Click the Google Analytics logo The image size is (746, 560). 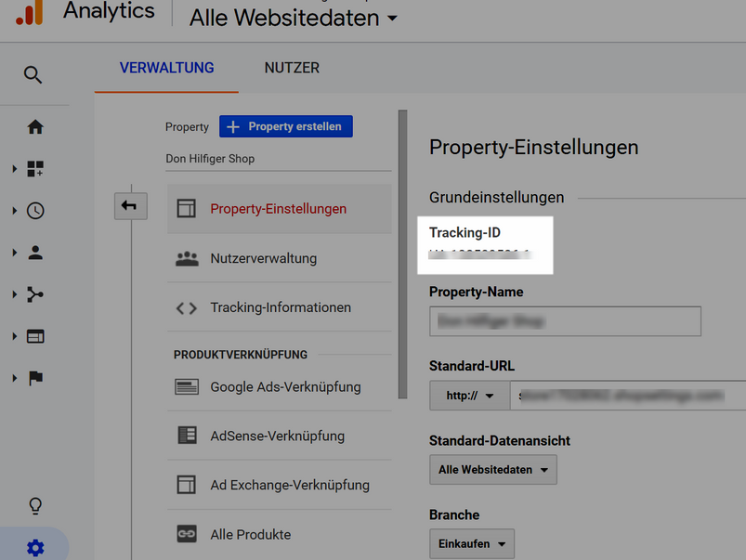pos(30,13)
